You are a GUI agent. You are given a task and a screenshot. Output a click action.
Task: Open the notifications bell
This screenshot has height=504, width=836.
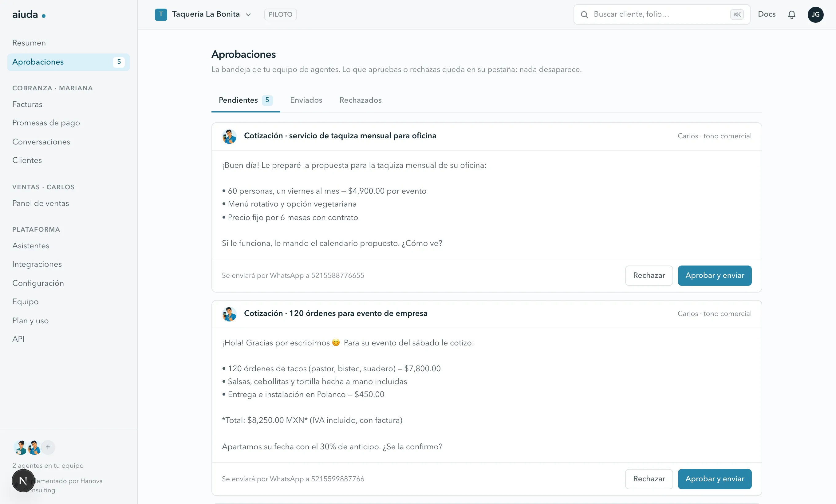click(791, 14)
